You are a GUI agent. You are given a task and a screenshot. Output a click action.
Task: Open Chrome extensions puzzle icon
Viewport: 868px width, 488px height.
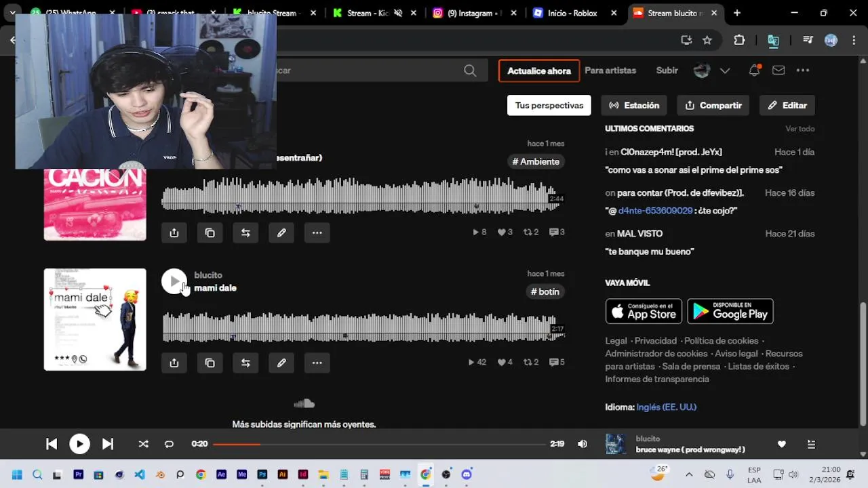tap(739, 40)
